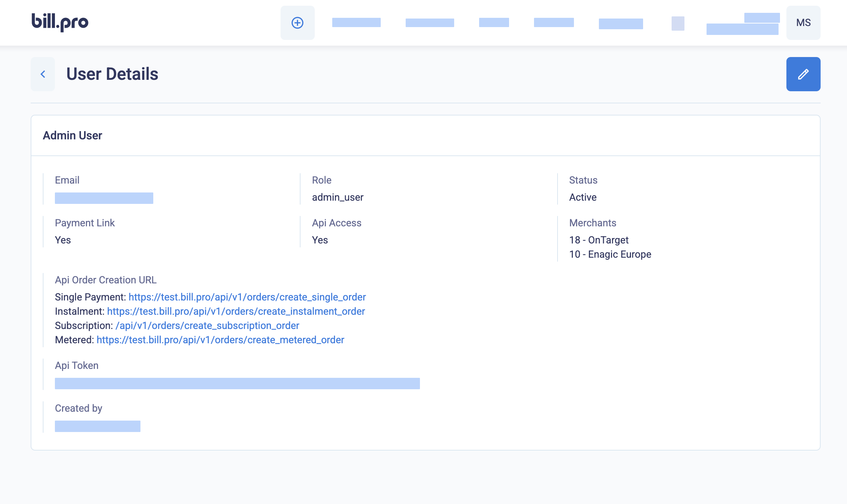Click the Active status value
The width and height of the screenshot is (847, 504).
pos(582,197)
